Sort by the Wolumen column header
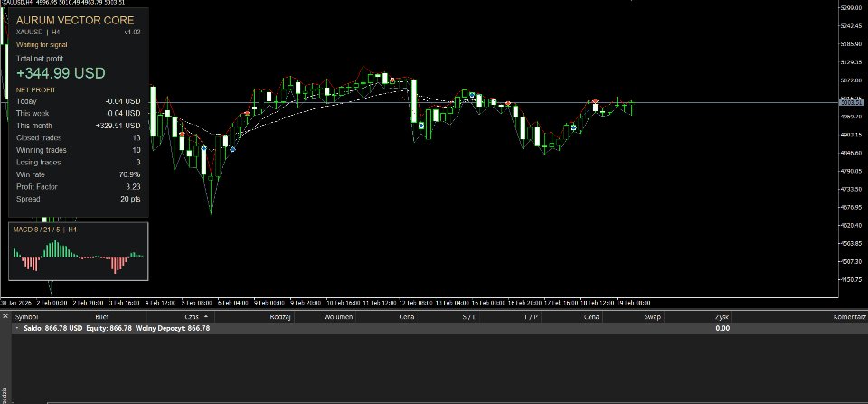Image resolution: width=868 pixels, height=404 pixels. 337,317
